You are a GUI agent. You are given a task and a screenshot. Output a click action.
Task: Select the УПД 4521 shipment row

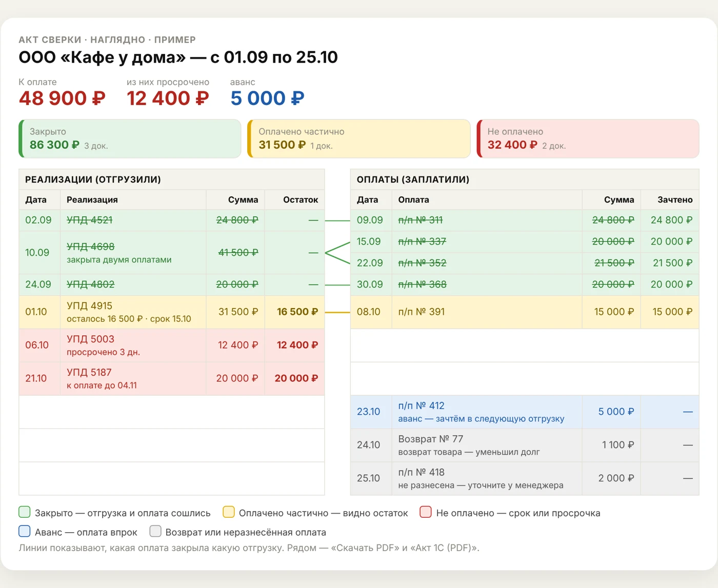pyautogui.click(x=172, y=220)
